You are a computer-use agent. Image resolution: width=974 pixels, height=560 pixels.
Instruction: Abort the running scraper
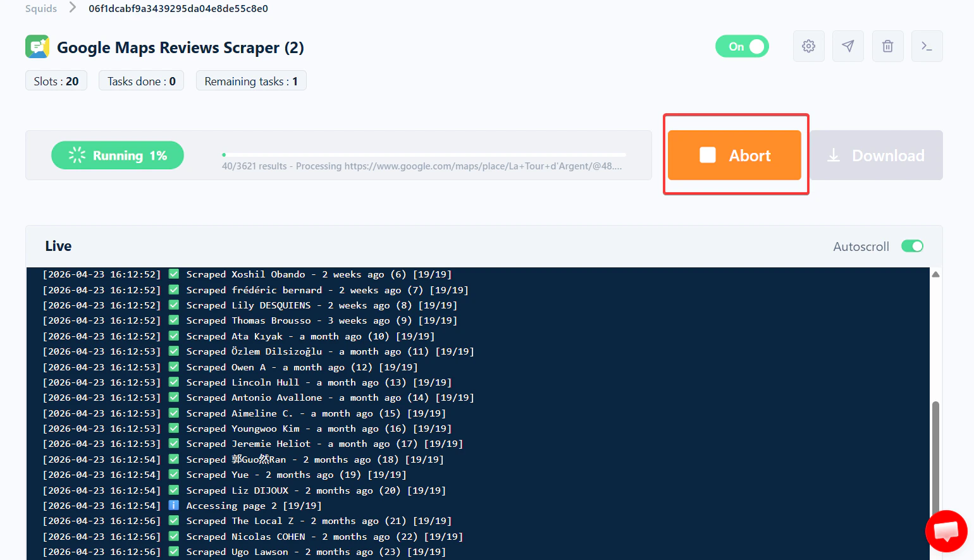(x=734, y=155)
